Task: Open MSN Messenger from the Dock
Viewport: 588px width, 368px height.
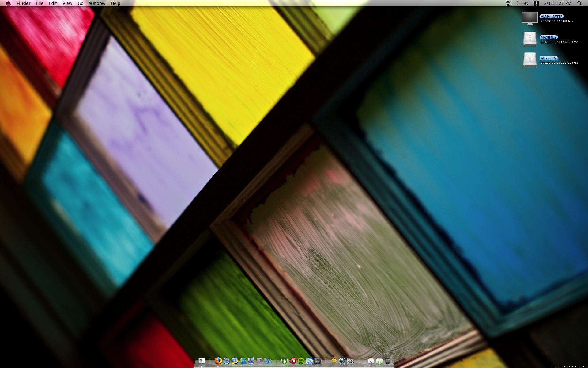Action: click(243, 361)
